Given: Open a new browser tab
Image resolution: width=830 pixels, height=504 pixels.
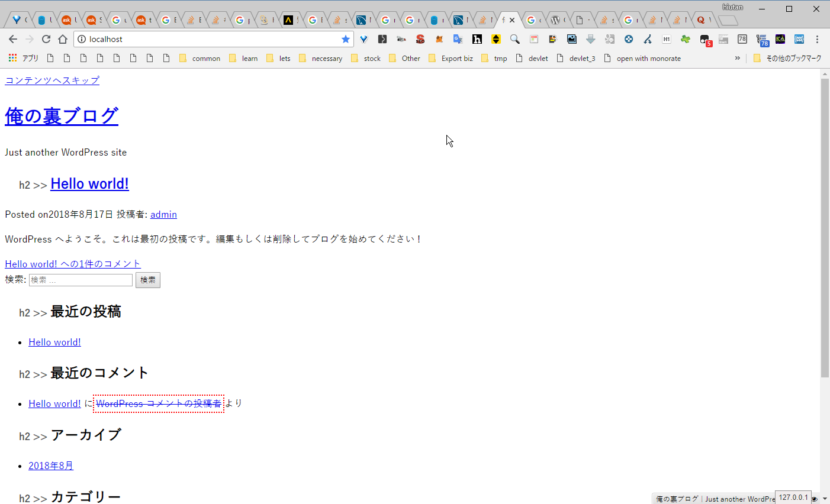Looking at the screenshot, I should pyautogui.click(x=728, y=21).
